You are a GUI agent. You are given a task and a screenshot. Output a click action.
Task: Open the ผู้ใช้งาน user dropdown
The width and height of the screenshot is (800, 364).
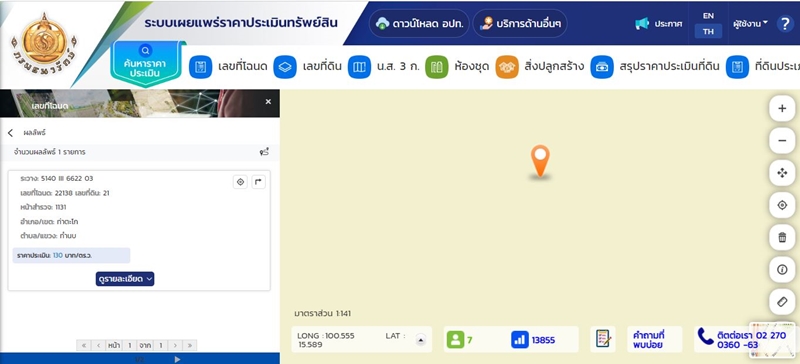point(750,23)
